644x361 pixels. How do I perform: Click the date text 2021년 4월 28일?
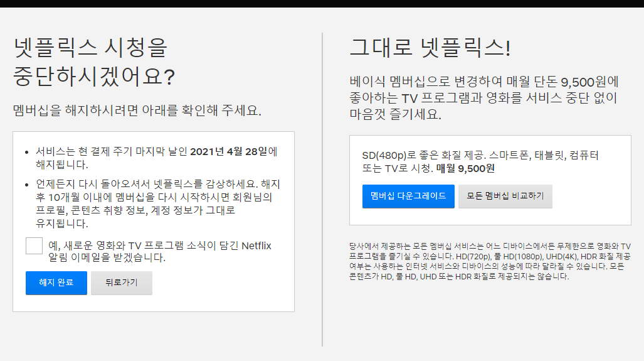click(229, 152)
